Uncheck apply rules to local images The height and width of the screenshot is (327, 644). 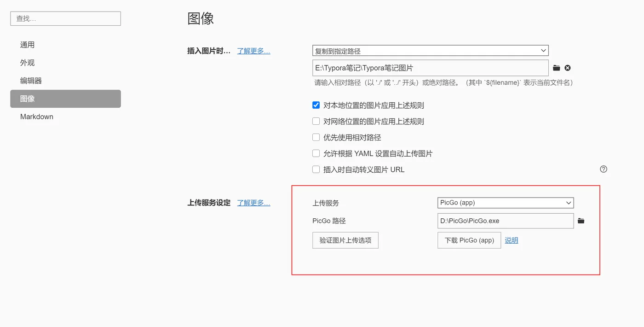pyautogui.click(x=316, y=105)
